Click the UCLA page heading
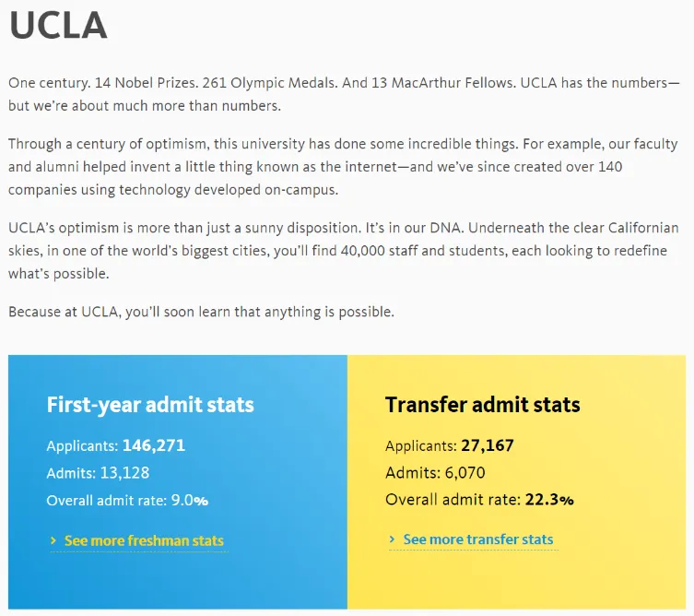Screen dimensions: 694x616 58,25
